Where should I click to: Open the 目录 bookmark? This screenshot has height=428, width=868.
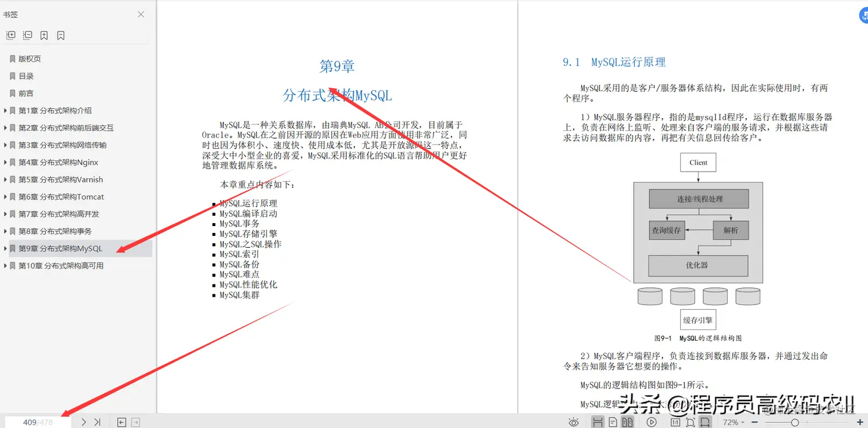pyautogui.click(x=26, y=76)
